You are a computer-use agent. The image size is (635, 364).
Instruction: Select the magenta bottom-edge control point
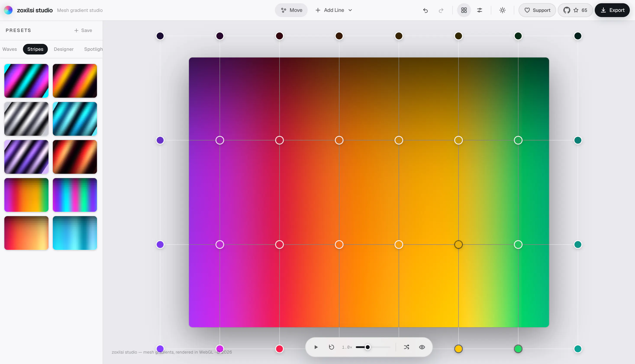pyautogui.click(x=220, y=349)
